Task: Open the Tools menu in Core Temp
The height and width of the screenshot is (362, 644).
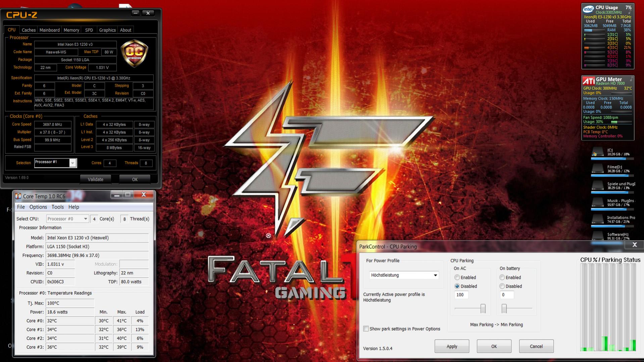Action: tap(57, 207)
